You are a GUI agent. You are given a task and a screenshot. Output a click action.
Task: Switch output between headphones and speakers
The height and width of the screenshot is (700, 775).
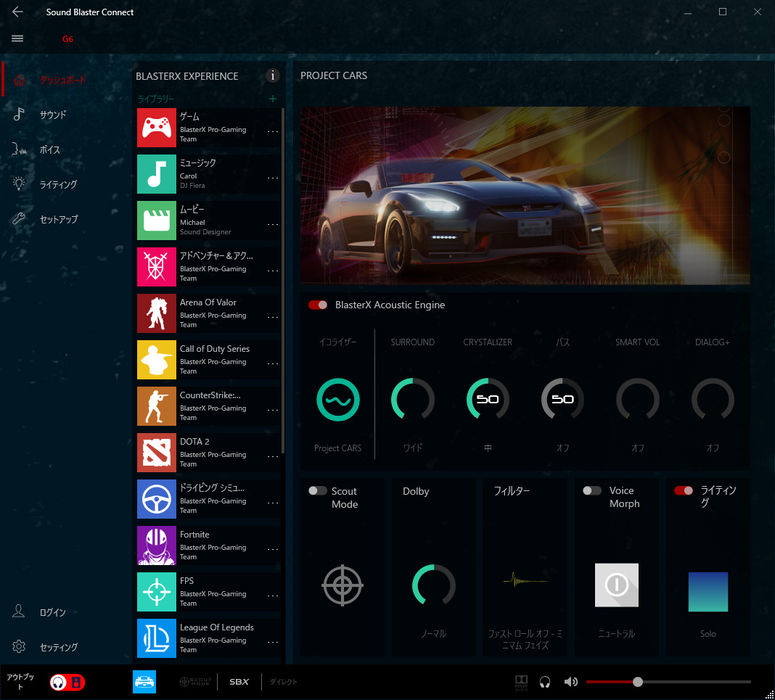tap(67, 682)
